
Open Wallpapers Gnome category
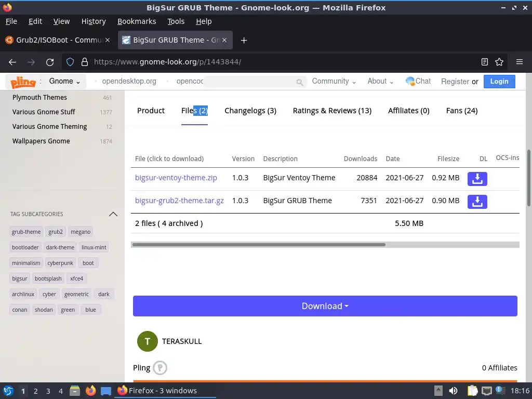click(x=41, y=141)
